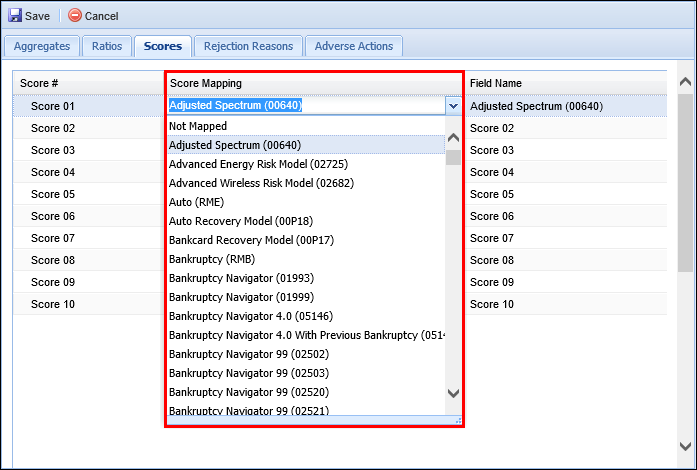Click Field Name cell Score 02
The height and width of the screenshot is (470, 697).
pyautogui.click(x=565, y=128)
